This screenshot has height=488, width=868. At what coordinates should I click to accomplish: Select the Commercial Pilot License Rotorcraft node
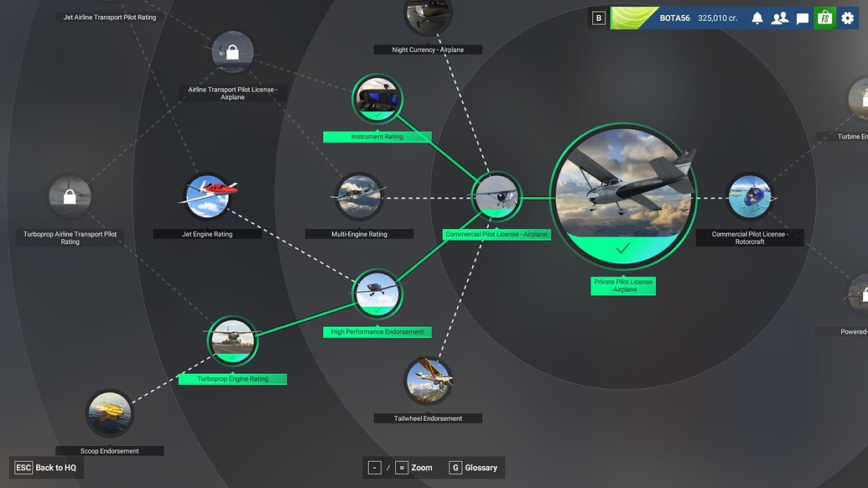(750, 196)
